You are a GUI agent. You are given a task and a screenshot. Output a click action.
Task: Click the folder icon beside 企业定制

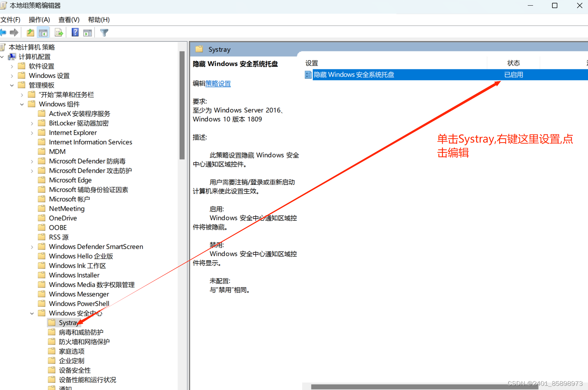click(x=52, y=360)
